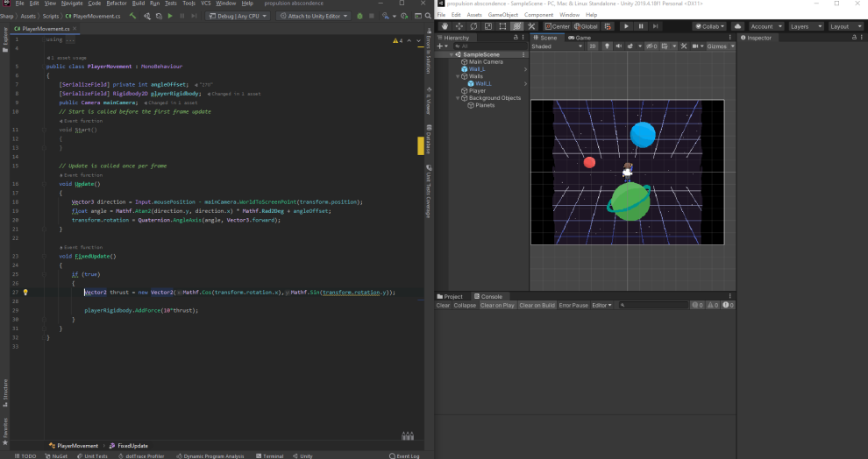This screenshot has width=868, height=459.
Task: Toggle Error Pause in Console
Action: coord(573,305)
